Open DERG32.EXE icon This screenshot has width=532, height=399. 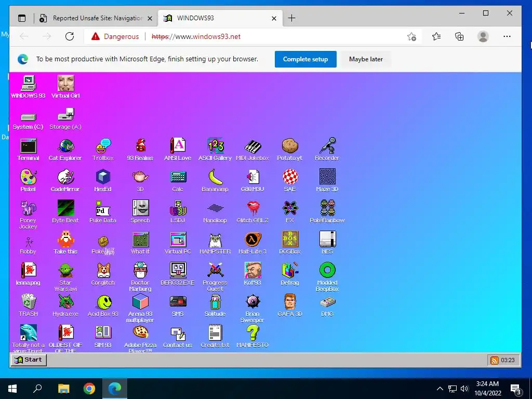coord(178,274)
